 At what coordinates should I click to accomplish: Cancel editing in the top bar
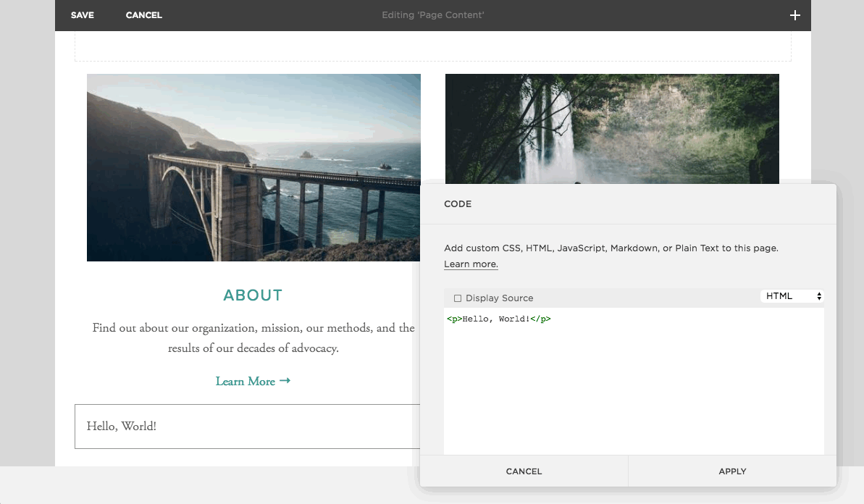(144, 15)
